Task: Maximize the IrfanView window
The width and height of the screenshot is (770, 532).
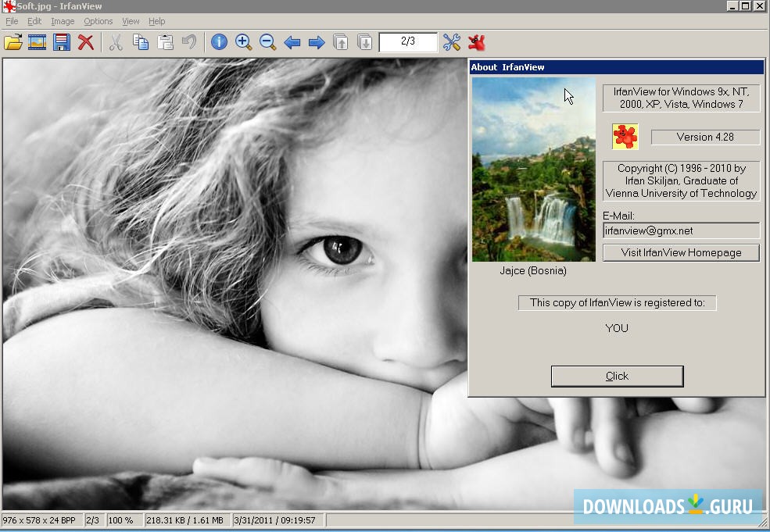Action: coord(746,5)
